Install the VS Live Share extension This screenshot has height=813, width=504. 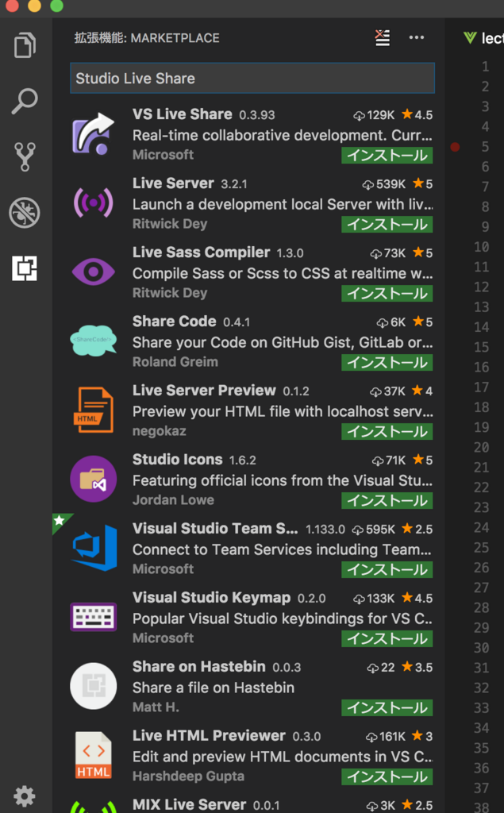point(387,156)
